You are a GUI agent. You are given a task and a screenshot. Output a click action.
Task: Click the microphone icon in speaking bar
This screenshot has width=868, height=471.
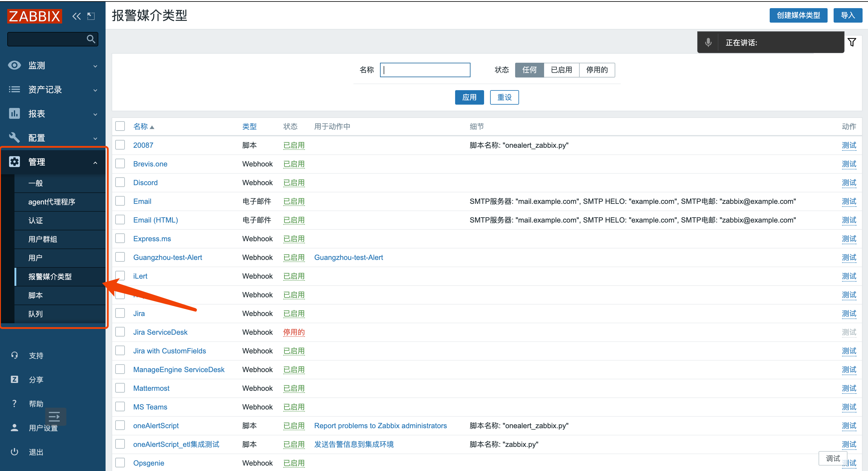708,43
